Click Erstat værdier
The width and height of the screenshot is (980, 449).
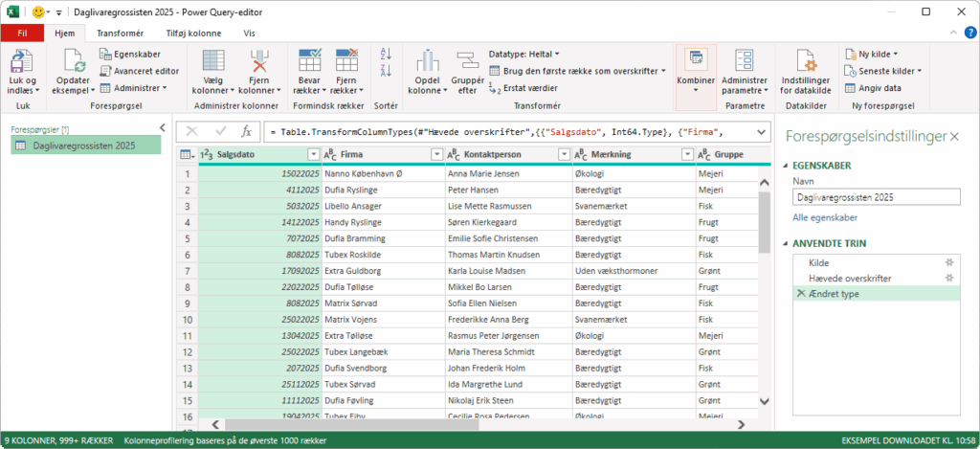pyautogui.click(x=523, y=88)
